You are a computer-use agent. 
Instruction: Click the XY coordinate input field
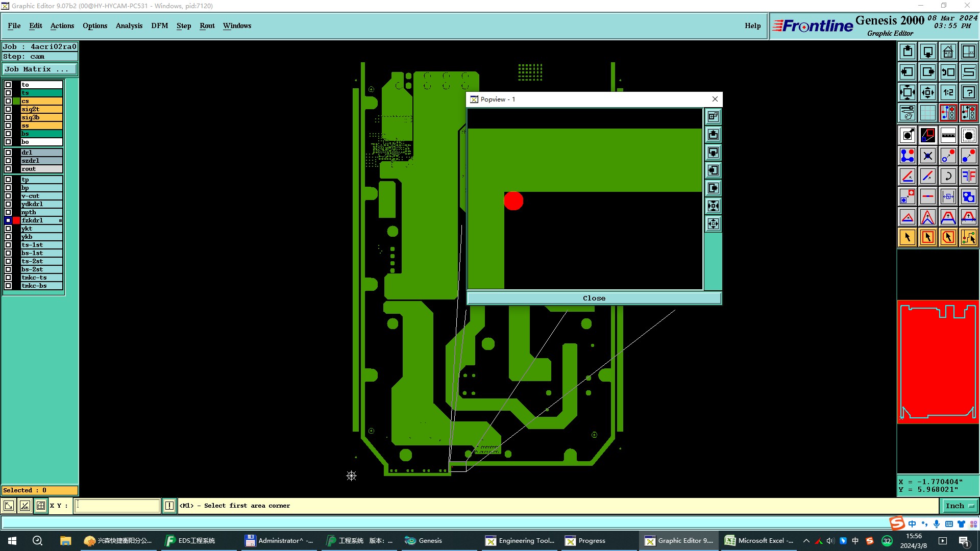[x=117, y=506]
